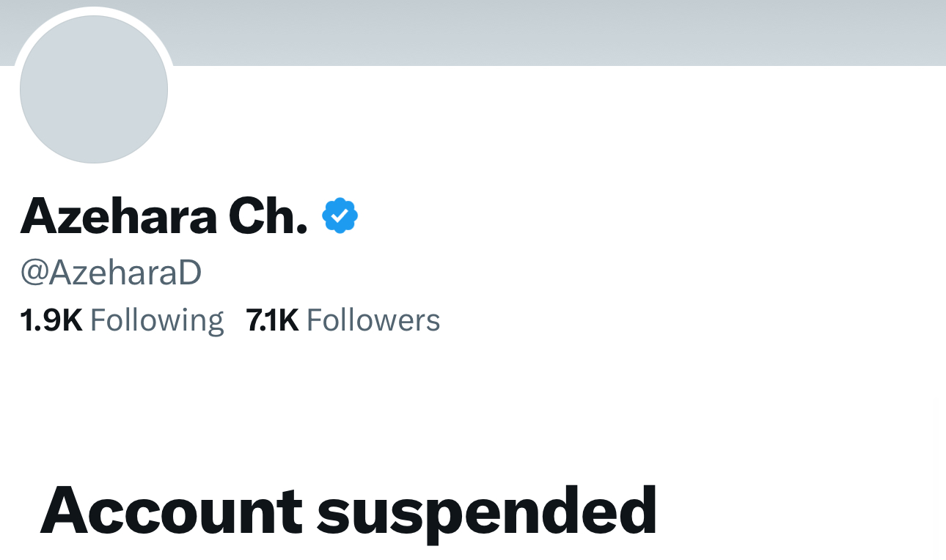
Task: Click the word Account in the heading
Action: [x=171, y=508]
